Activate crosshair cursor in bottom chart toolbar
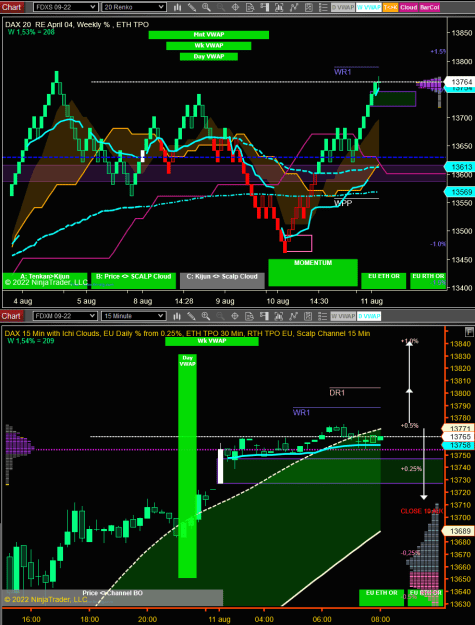The height and width of the screenshot is (625, 475). [x=235, y=316]
